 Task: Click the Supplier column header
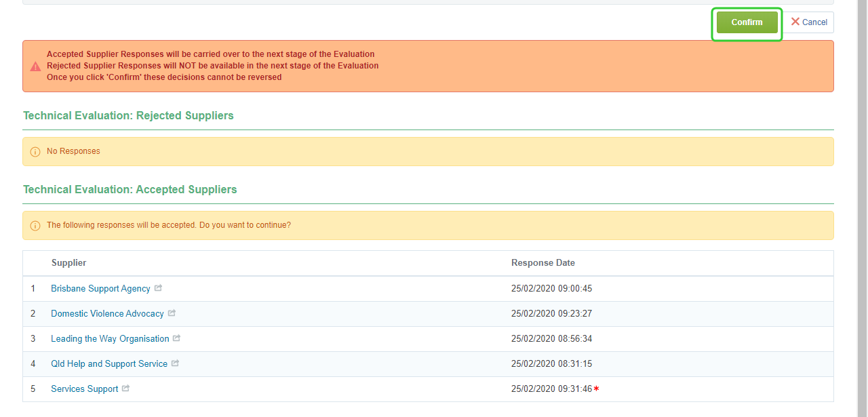(69, 263)
